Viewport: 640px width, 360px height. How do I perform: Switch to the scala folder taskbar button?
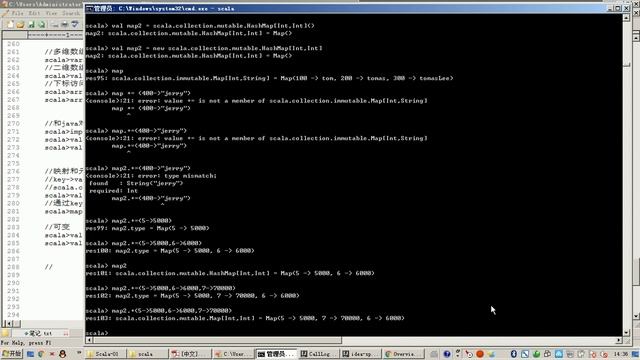coord(147,354)
